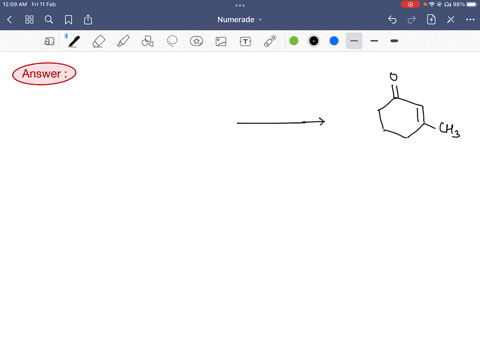Select the Pen tool
Screen dimensions: 480x360
pyautogui.click(x=74, y=41)
